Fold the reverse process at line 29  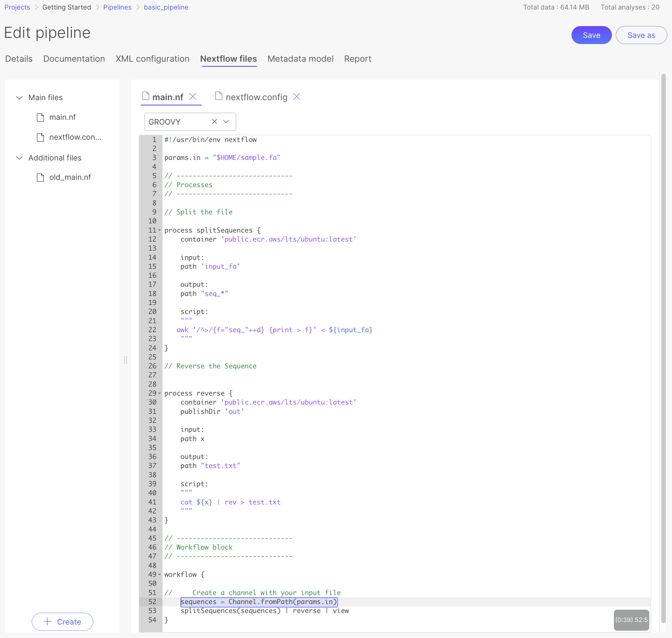(x=159, y=393)
